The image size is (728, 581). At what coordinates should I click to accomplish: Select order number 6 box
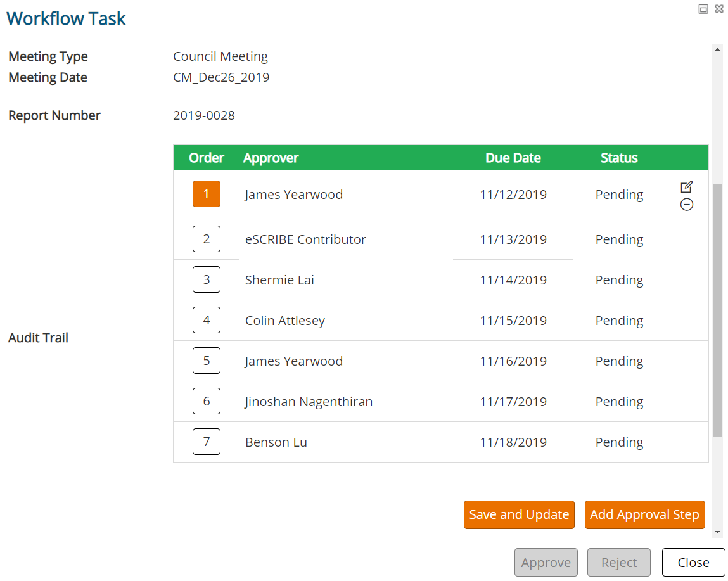click(x=206, y=401)
